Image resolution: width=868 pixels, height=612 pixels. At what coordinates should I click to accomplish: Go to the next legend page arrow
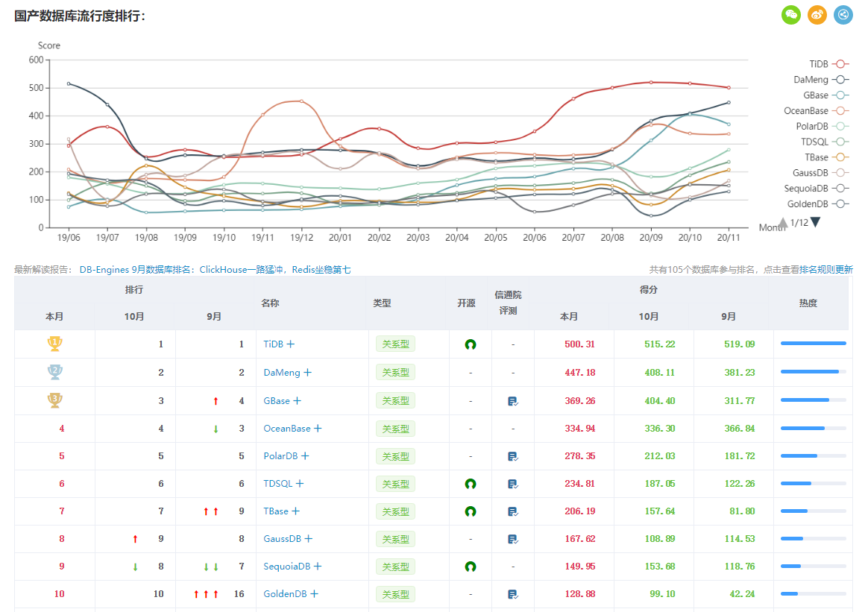[x=815, y=222]
